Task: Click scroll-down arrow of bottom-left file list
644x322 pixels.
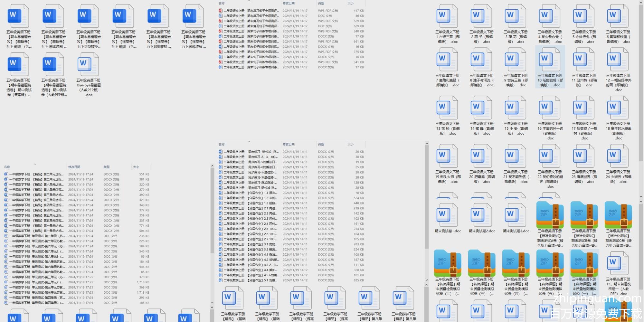Action: [x=212, y=303]
